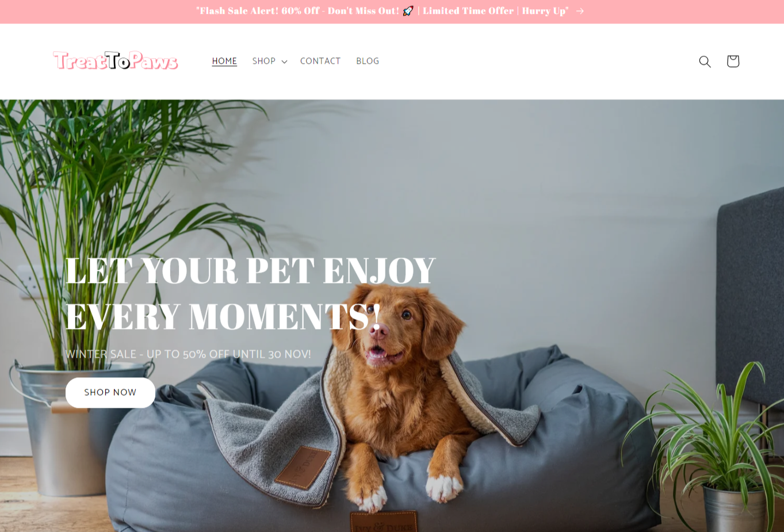Click the TreatToPaws logo
Image resolution: width=784 pixels, height=532 pixels.
coord(116,60)
